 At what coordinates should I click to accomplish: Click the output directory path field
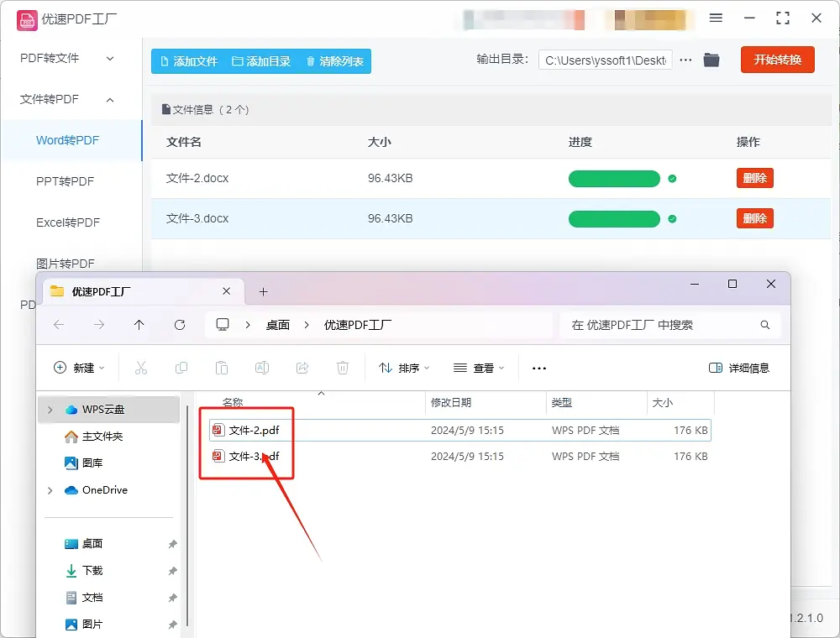(606, 60)
